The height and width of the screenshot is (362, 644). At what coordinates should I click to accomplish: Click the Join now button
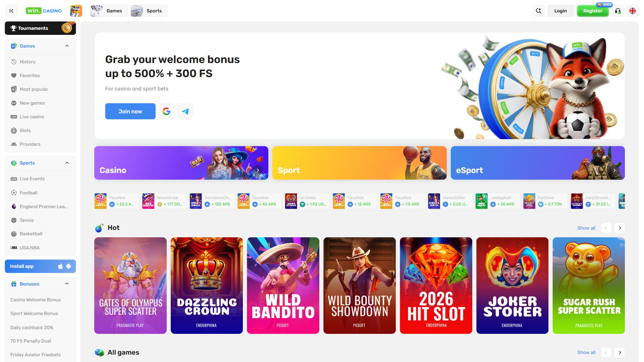click(130, 111)
